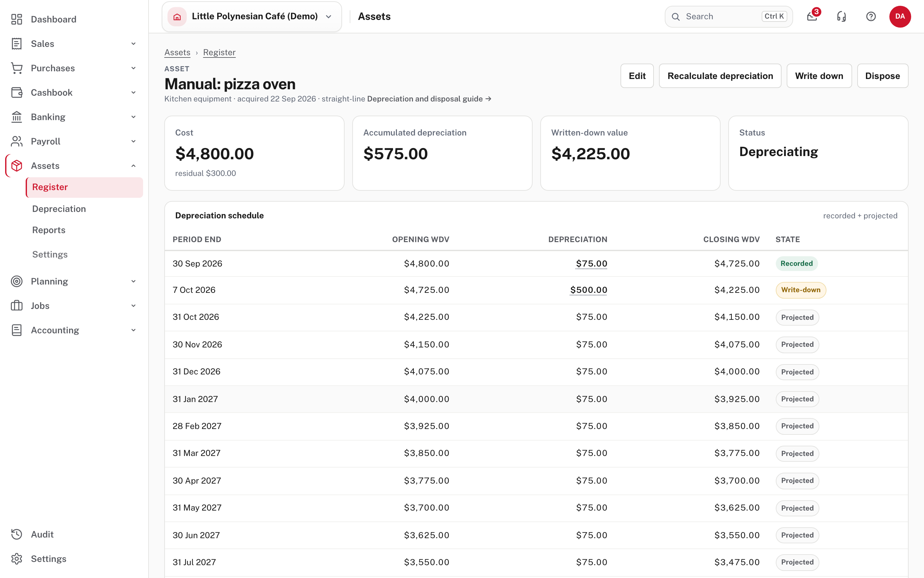
Task: Click the café home icon
Action: pyautogui.click(x=177, y=16)
